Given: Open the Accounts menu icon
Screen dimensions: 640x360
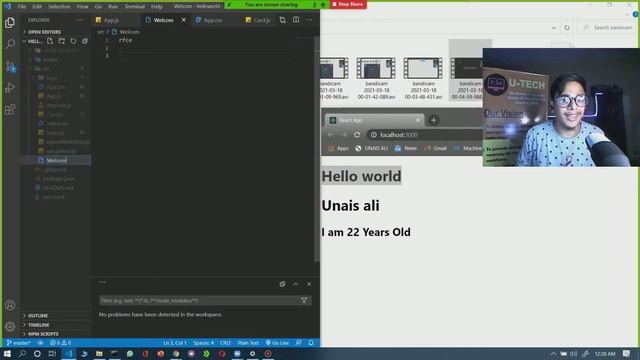Looking at the screenshot, I should tap(10, 305).
